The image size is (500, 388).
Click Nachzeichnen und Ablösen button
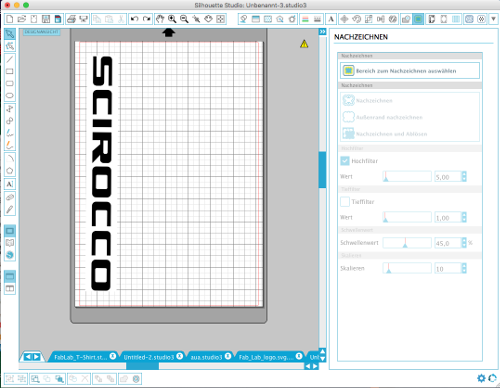(x=385, y=134)
